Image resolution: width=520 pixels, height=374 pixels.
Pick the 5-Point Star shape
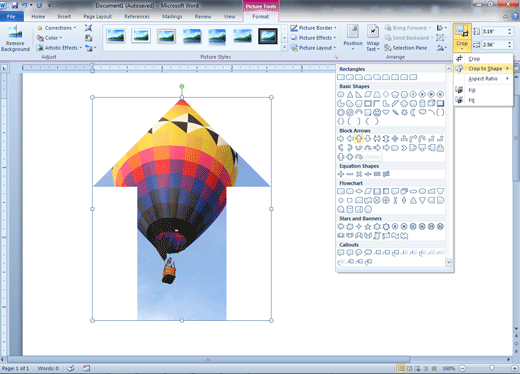click(x=368, y=227)
